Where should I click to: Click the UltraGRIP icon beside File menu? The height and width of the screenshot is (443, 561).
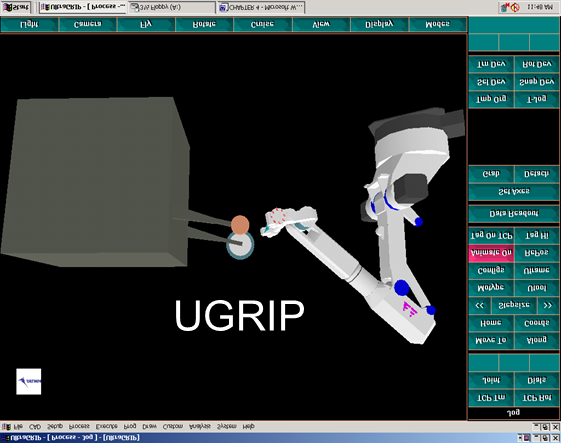click(6, 427)
